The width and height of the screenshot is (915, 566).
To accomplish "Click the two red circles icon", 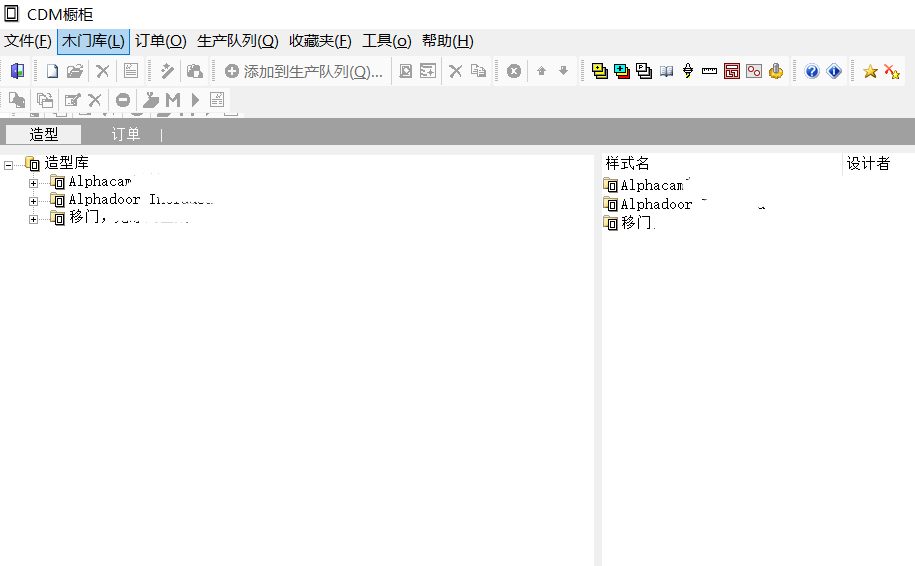I will [754, 71].
